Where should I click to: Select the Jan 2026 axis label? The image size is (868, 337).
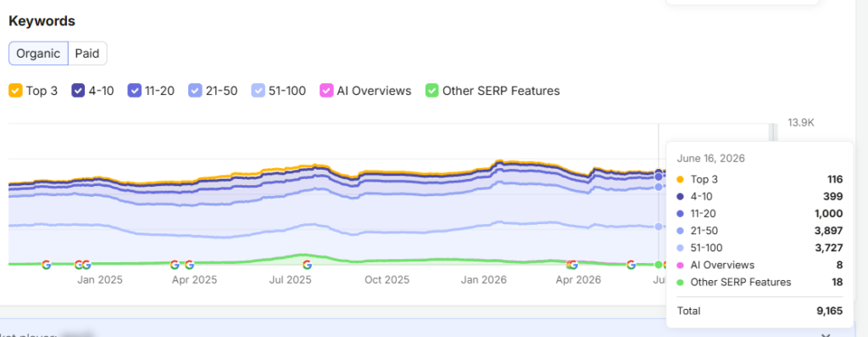click(484, 280)
